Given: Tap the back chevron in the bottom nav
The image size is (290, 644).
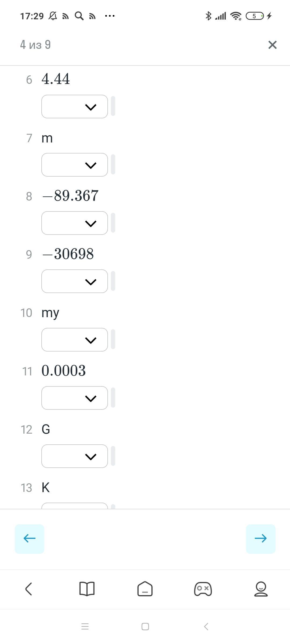Looking at the screenshot, I should tap(29, 589).
